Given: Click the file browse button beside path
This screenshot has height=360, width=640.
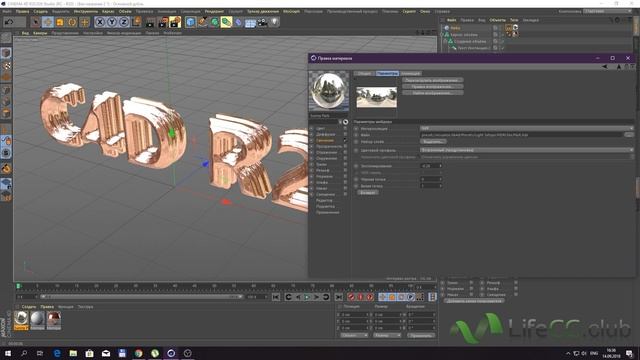Looking at the screenshot, I should (629, 135).
